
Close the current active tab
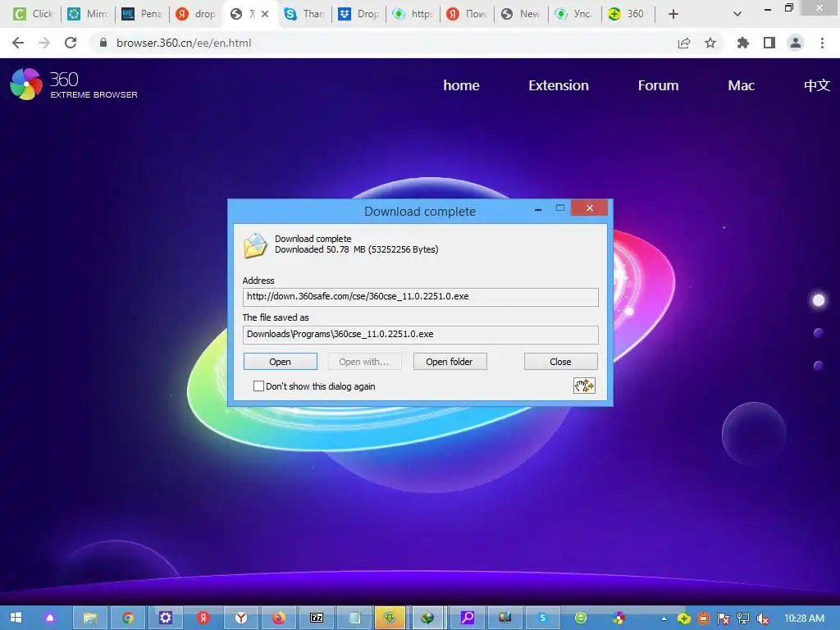tap(265, 14)
